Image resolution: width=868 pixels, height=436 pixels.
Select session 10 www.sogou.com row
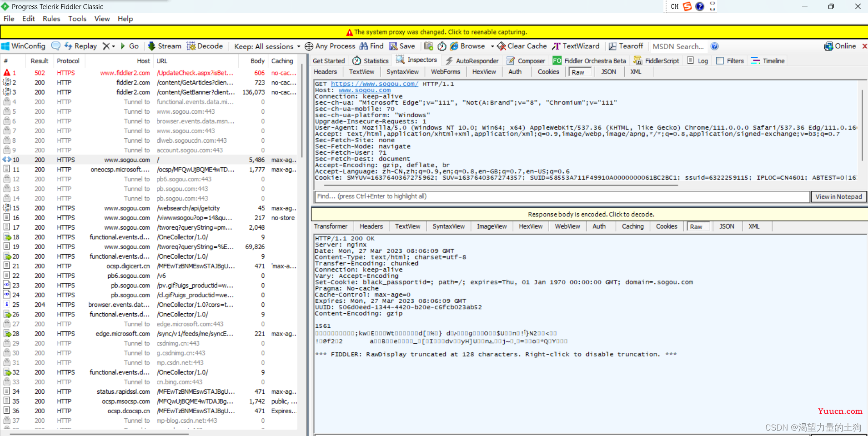(x=150, y=160)
